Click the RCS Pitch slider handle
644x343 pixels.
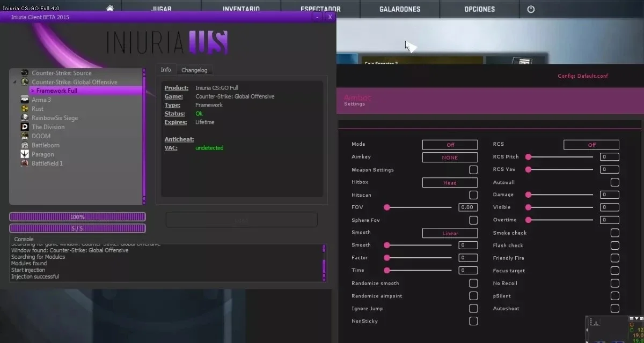pyautogui.click(x=528, y=157)
